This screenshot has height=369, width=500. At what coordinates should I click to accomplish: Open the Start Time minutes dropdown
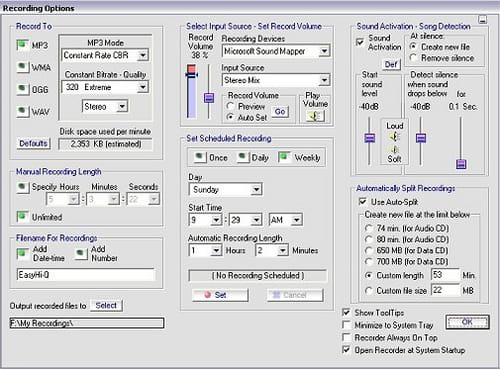point(256,220)
